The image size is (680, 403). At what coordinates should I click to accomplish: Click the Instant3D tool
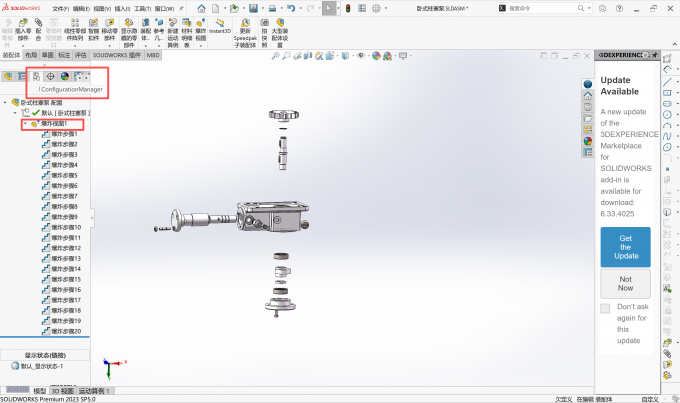[x=220, y=32]
